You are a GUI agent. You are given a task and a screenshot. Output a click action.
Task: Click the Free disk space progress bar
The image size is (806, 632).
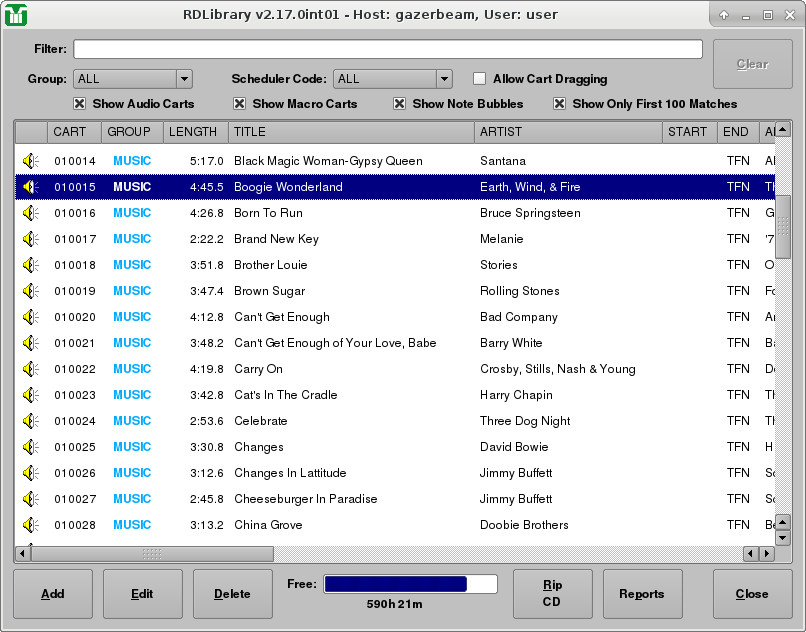(x=410, y=584)
